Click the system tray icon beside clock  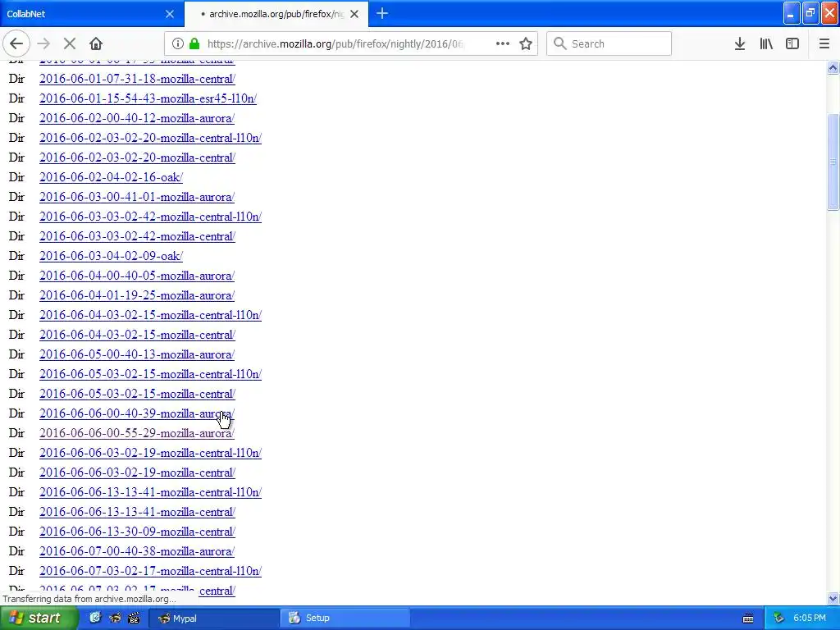coord(779,619)
